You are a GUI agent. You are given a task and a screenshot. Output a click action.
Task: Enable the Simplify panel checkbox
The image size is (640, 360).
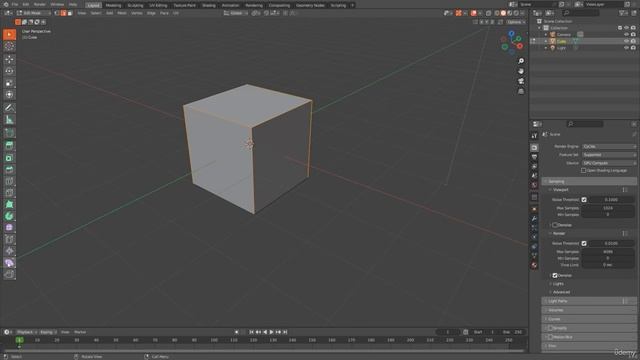[551, 328]
